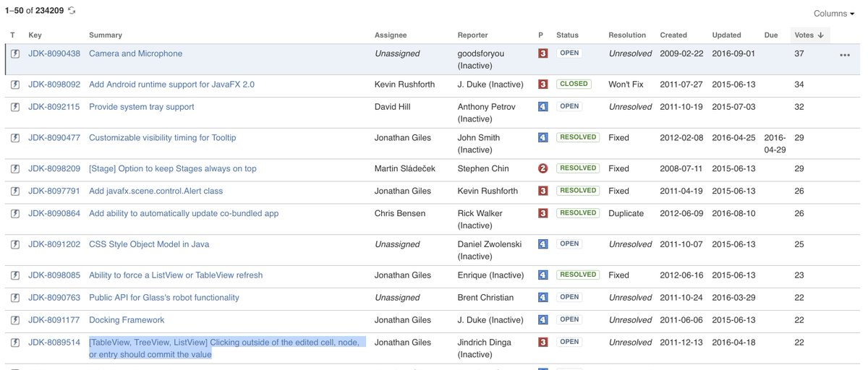Click the issue type icon for JDK-8098209
This screenshot has height=370, width=868.
(x=15, y=169)
